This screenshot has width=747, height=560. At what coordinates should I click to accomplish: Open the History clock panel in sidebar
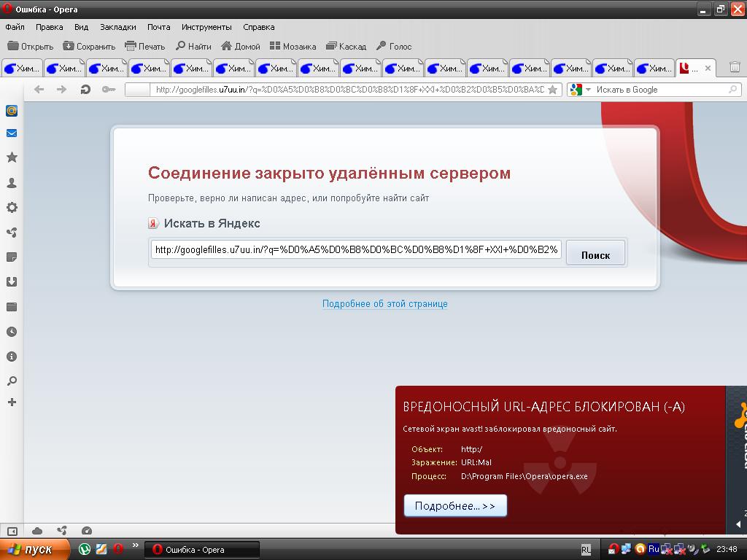(x=12, y=332)
